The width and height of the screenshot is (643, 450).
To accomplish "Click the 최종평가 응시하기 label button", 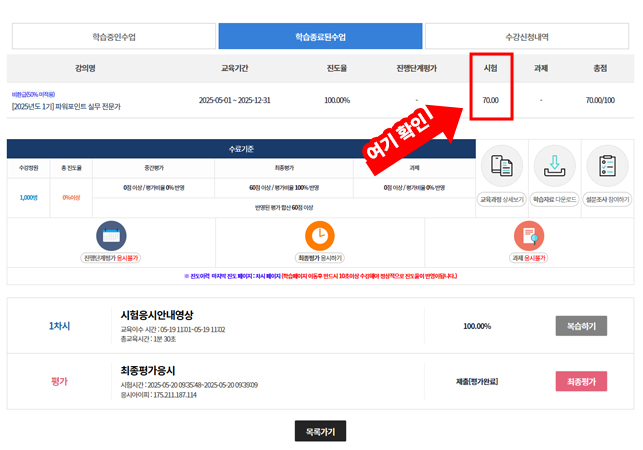I will pos(320,258).
